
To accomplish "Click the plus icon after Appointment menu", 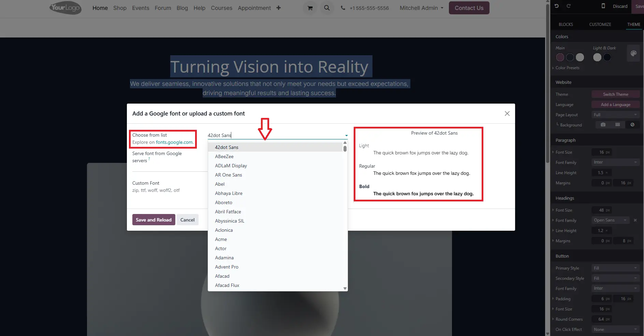I will 278,8.
